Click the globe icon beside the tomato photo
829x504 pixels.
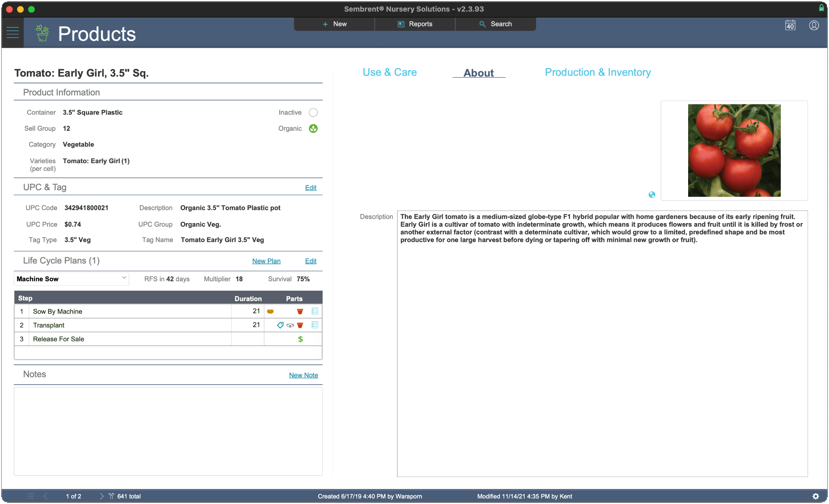coord(652,195)
